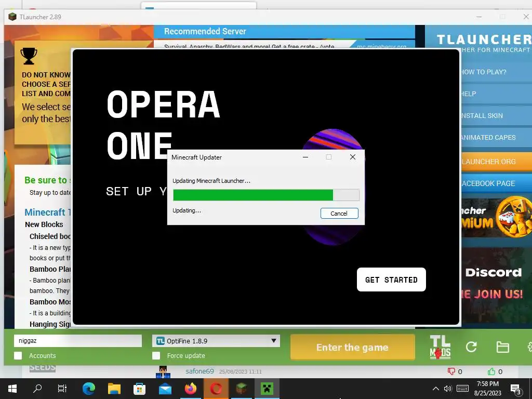The width and height of the screenshot is (532, 399).
Task: Show hidden system tray icons
Action: tap(436, 389)
